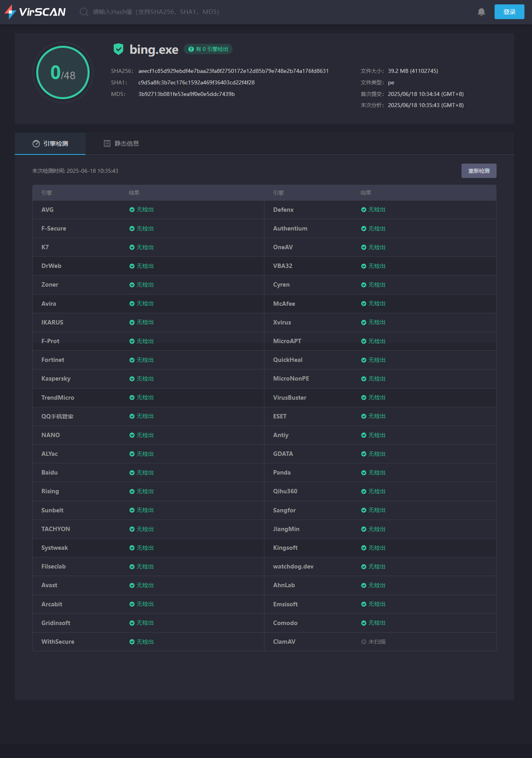532x758 pixels.
Task: Click the green check icon in DrWeb row
Action: point(132,266)
